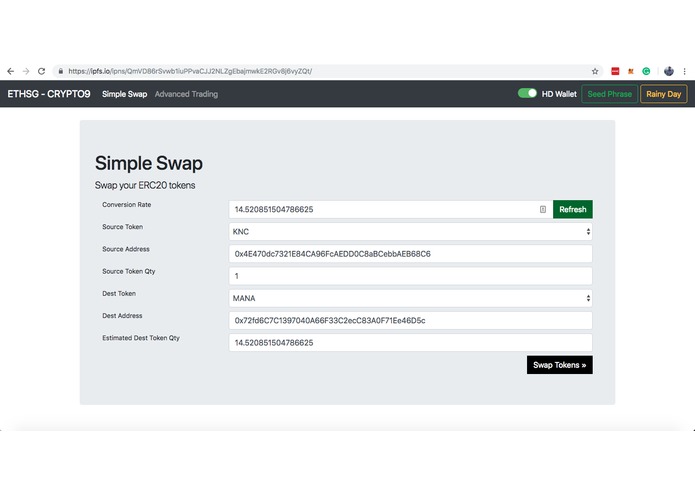Go forward in browser history

(26, 71)
